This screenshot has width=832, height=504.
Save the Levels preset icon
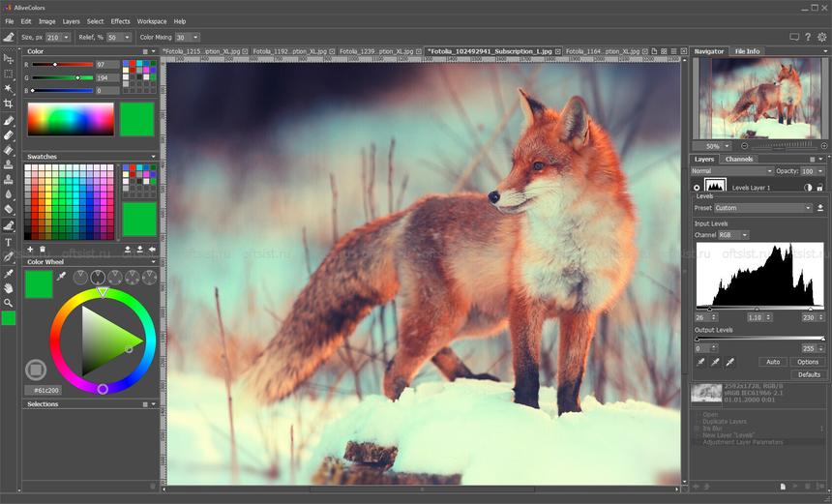(x=820, y=208)
